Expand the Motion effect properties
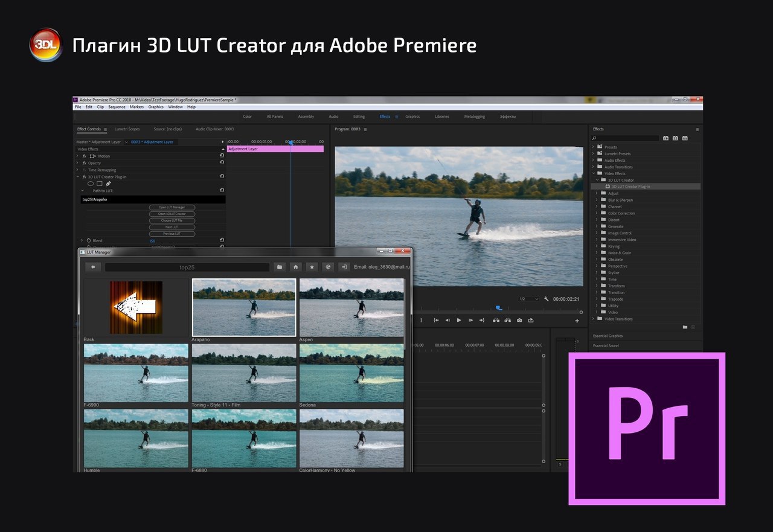Viewport: 773px width, 532px height. tap(77, 156)
